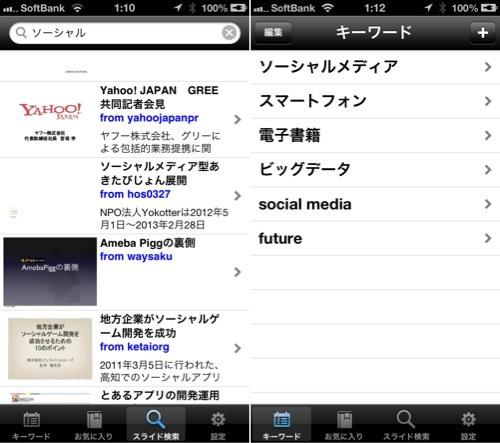
Task: Open title ソーシャルメディア型あきたびじょん展開
Action: [160, 173]
